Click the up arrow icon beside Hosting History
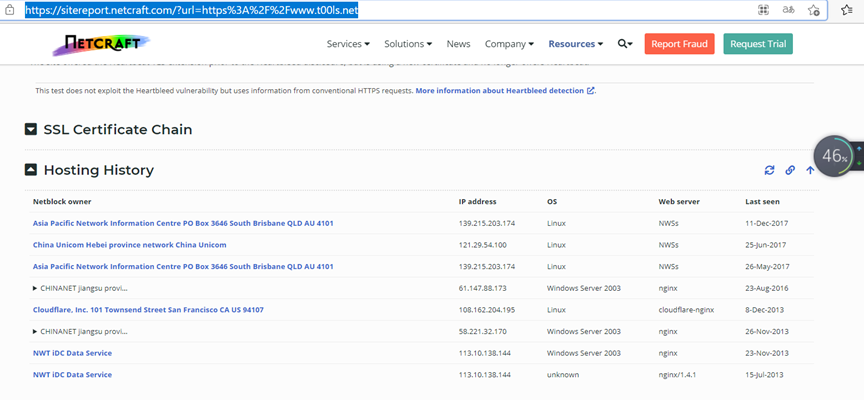 pos(810,170)
